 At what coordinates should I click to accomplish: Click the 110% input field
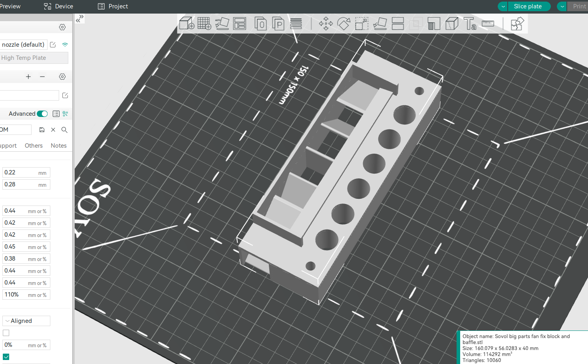(26, 295)
